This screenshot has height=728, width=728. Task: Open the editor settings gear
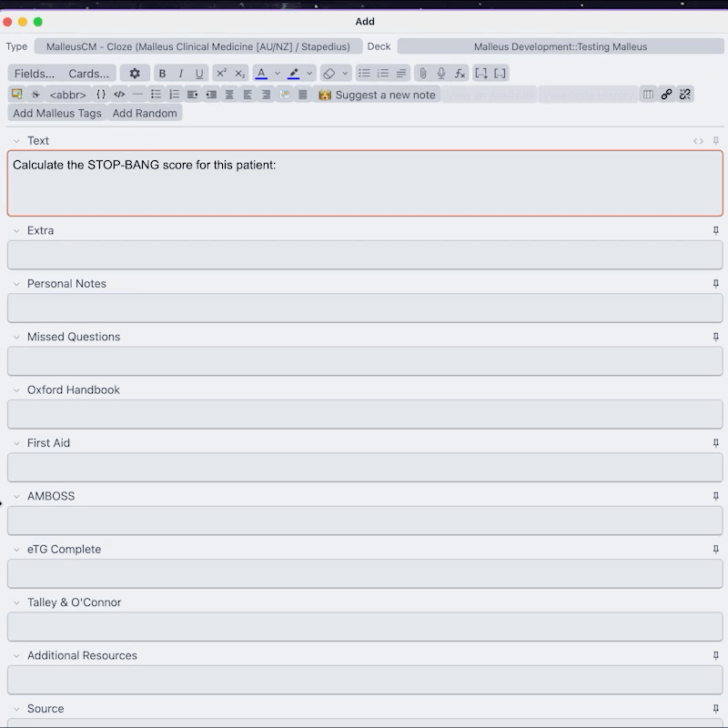[x=134, y=73]
